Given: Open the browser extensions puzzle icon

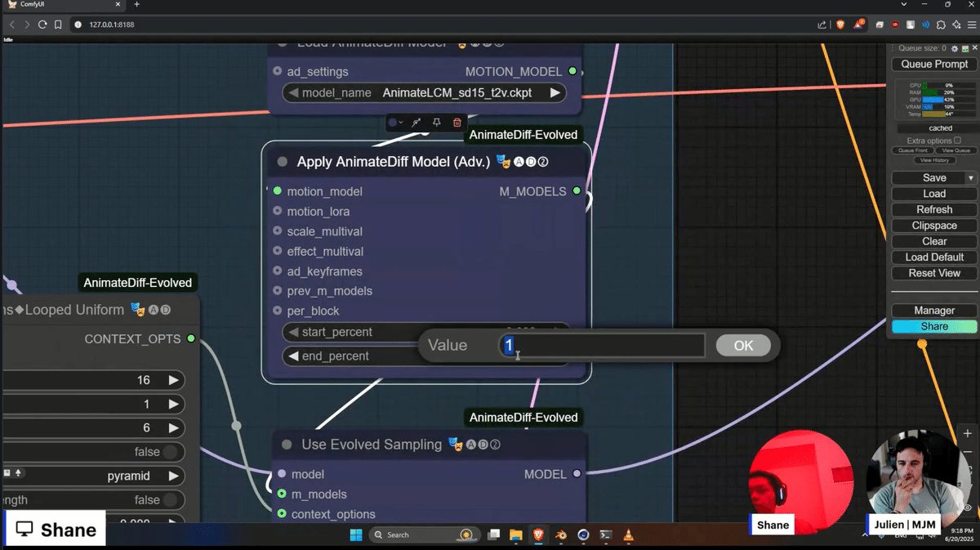Looking at the screenshot, I should [942, 25].
